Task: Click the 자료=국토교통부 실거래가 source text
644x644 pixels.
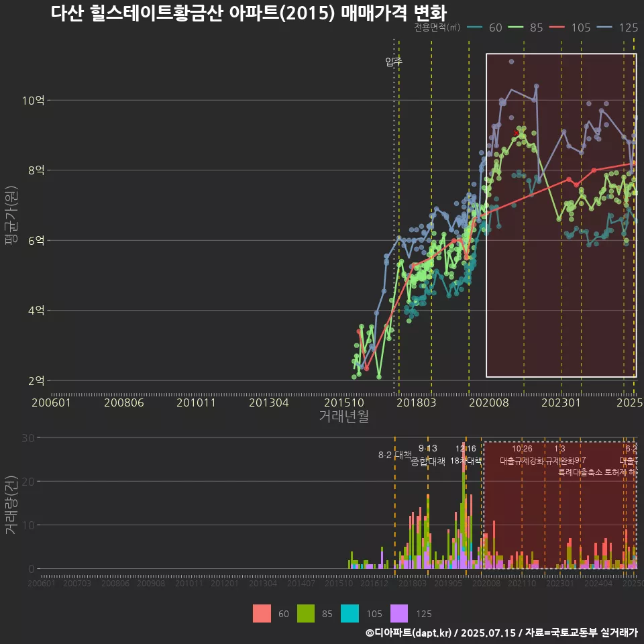Action: click(581, 633)
